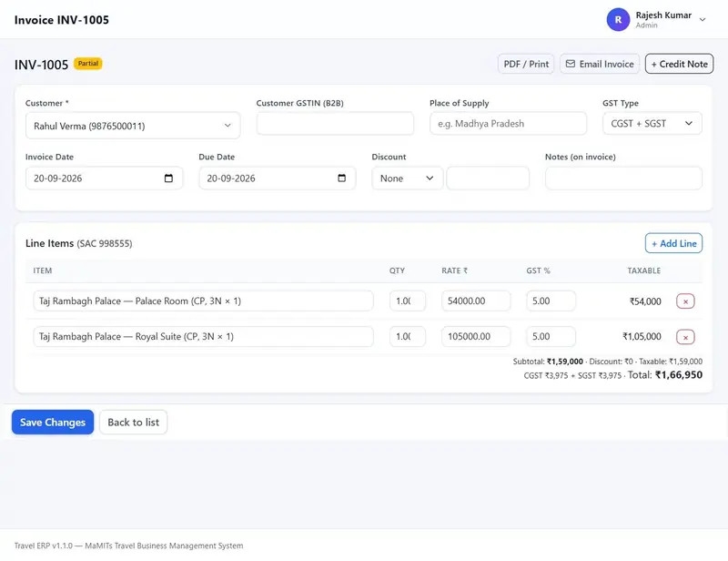The width and height of the screenshot is (728, 561).
Task: Focus the Customer GSTIN field
Action: click(335, 124)
